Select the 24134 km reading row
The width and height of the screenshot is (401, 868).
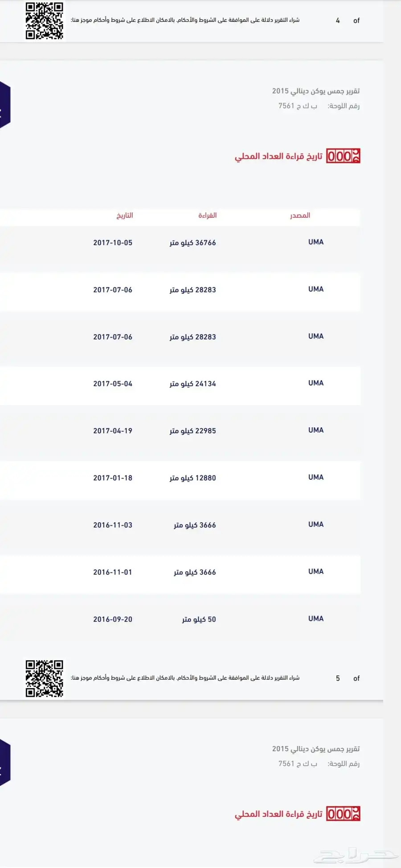click(180, 384)
